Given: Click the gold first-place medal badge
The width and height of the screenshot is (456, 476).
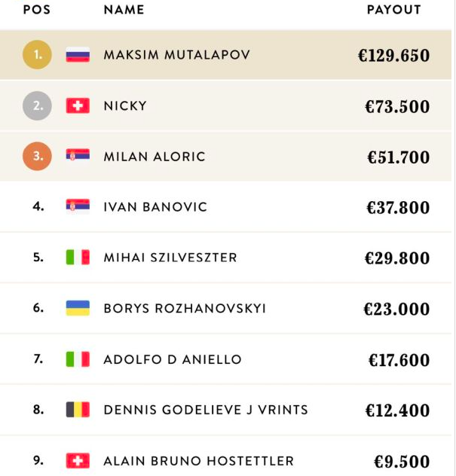Looking at the screenshot, I should (38, 55).
